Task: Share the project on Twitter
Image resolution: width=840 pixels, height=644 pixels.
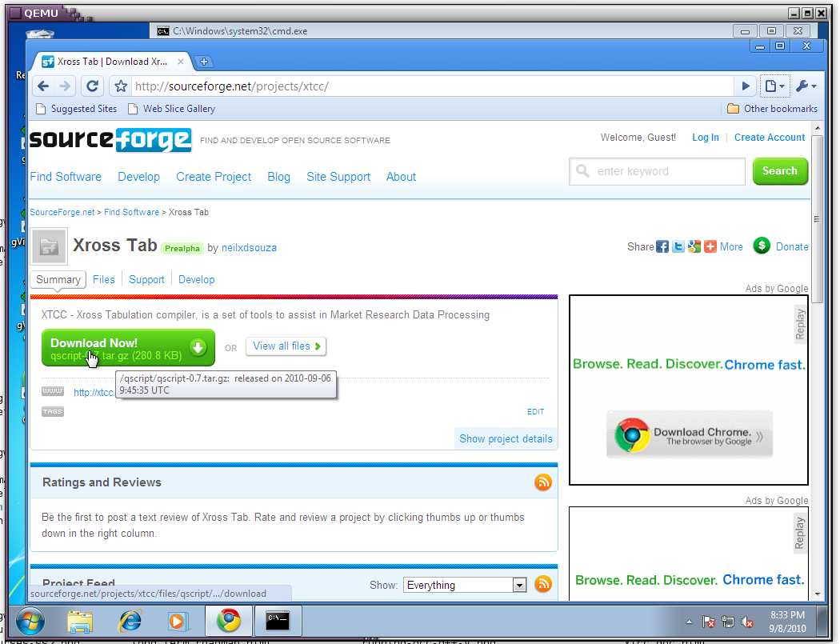Action: 678,247
